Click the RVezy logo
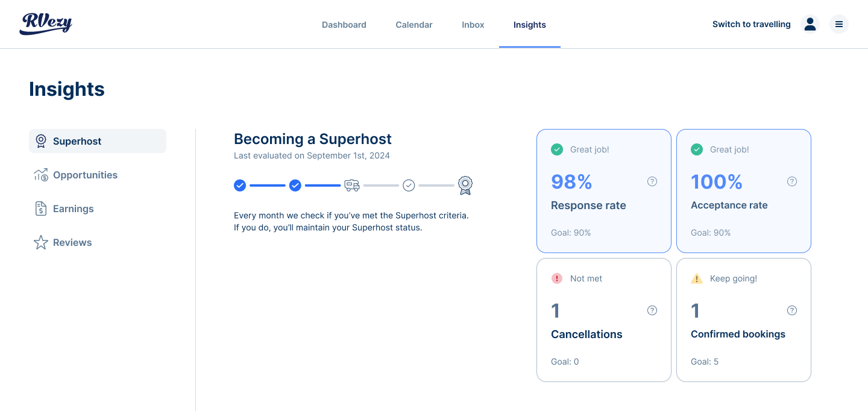Viewport: 868px width, 411px height. (45, 24)
